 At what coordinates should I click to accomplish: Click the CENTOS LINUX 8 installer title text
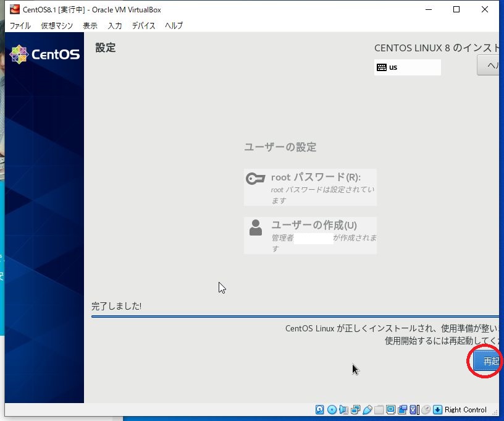point(437,48)
